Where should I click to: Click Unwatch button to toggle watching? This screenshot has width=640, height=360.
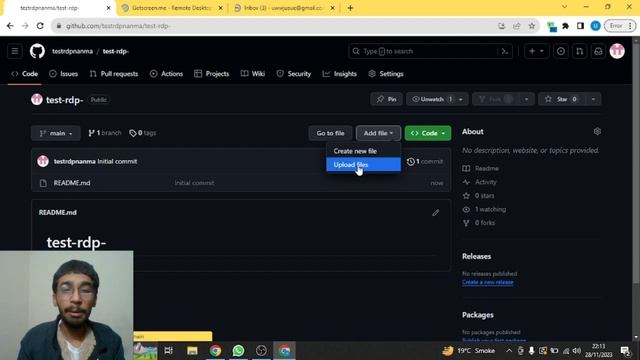tap(432, 99)
